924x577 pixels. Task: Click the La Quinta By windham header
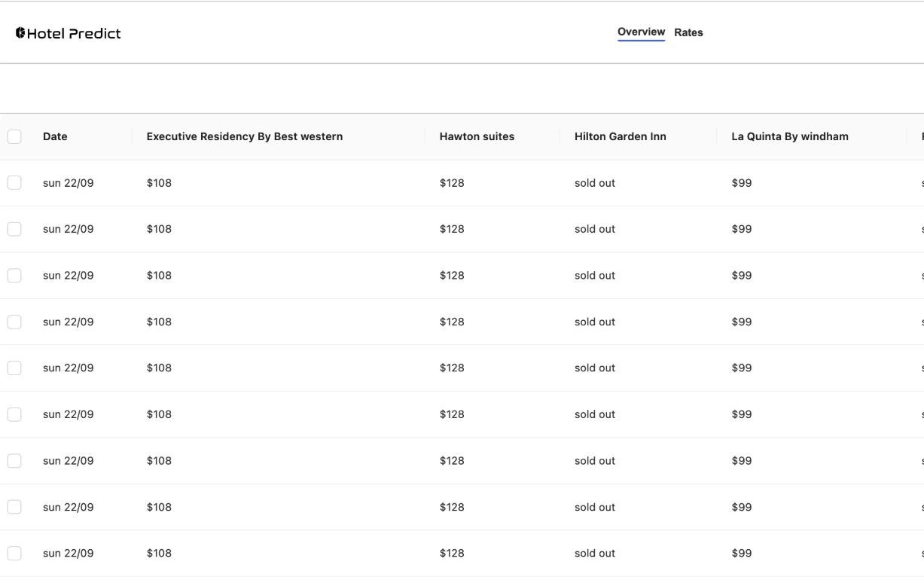[790, 136]
